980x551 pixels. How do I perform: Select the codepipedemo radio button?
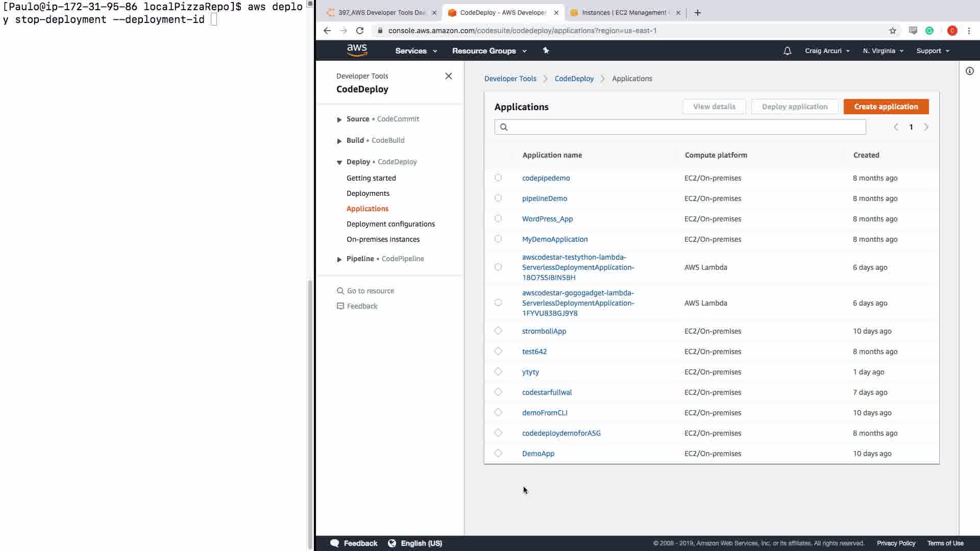(x=498, y=178)
